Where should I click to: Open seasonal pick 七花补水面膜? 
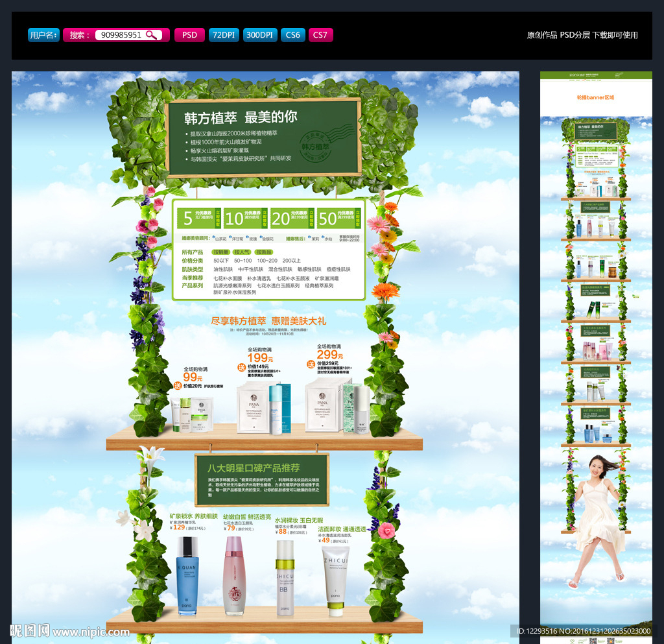point(228,279)
